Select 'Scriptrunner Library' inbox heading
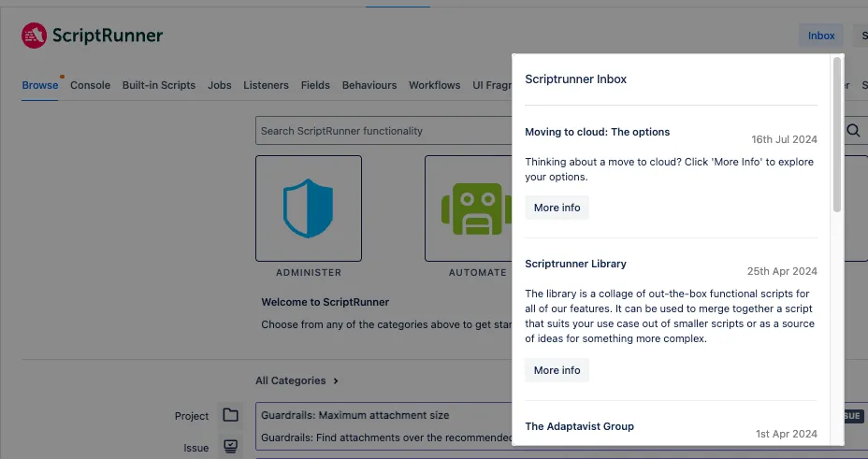Image resolution: width=868 pixels, height=459 pixels. (x=576, y=264)
